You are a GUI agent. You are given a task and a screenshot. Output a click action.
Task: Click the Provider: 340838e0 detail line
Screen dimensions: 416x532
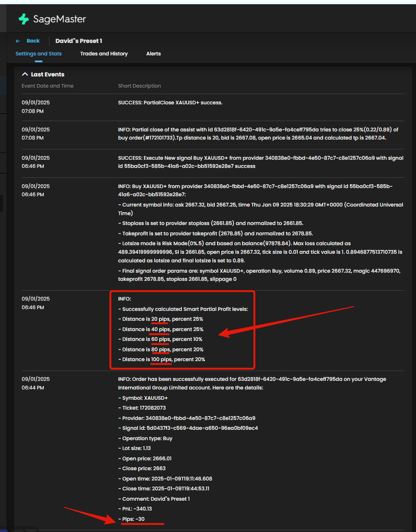pyautogui.click(x=187, y=418)
